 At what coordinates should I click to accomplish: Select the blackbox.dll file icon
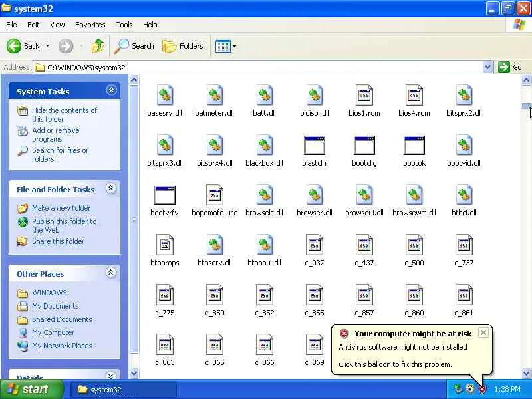[265, 145]
